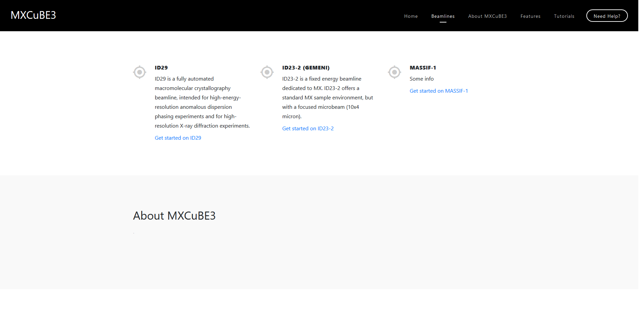Open the About MXCuBE3 navigation item

coord(487,16)
